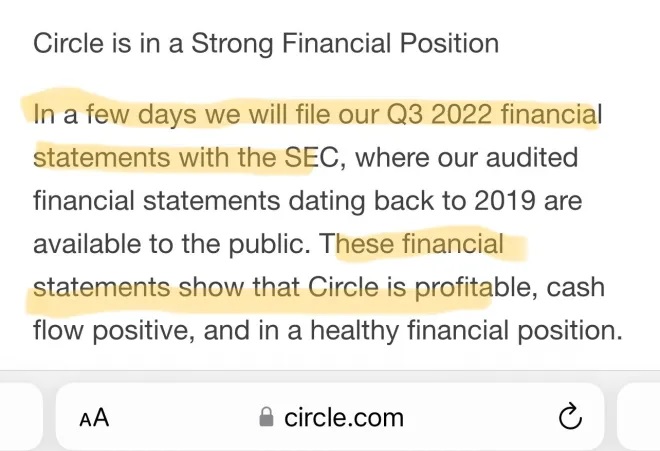Tap the circle.com URL text
Viewport: 660px width, 451px height.
tap(344, 416)
